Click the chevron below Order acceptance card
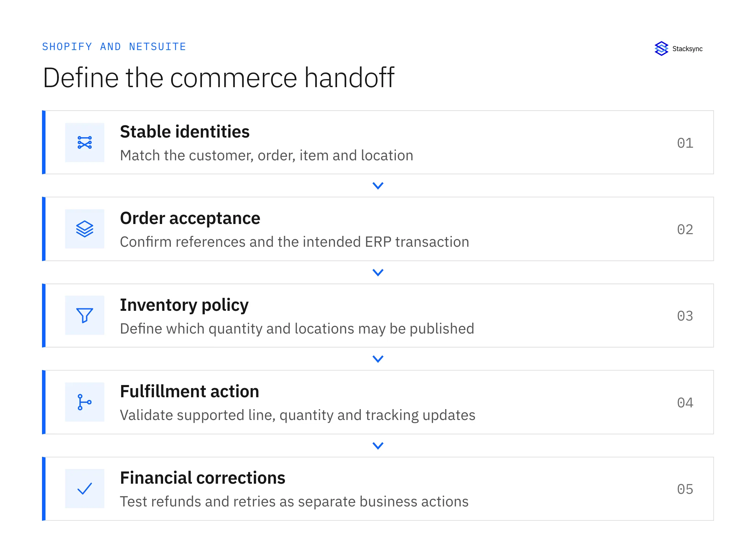Screen dimensions: 756x560 coord(378,272)
